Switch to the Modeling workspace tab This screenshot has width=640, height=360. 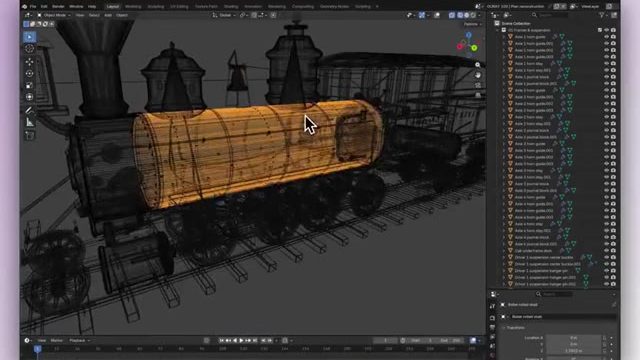pyautogui.click(x=133, y=7)
